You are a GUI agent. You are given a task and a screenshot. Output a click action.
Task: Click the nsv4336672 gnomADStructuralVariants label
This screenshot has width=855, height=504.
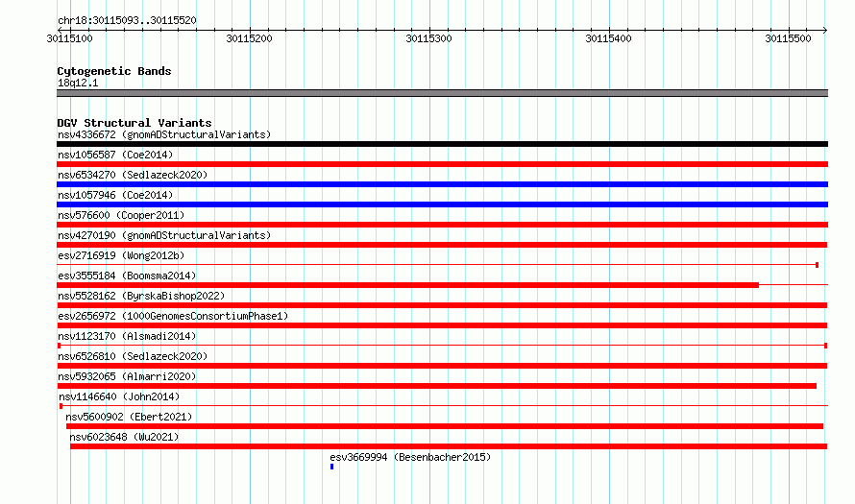tap(164, 134)
